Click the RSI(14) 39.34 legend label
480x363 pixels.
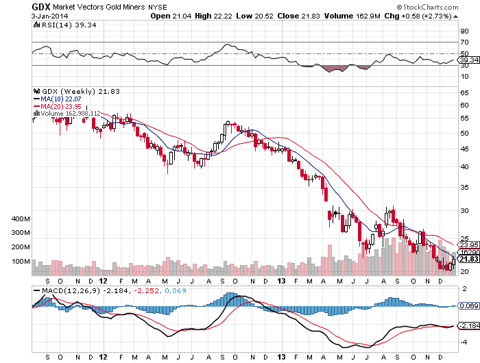coord(69,25)
